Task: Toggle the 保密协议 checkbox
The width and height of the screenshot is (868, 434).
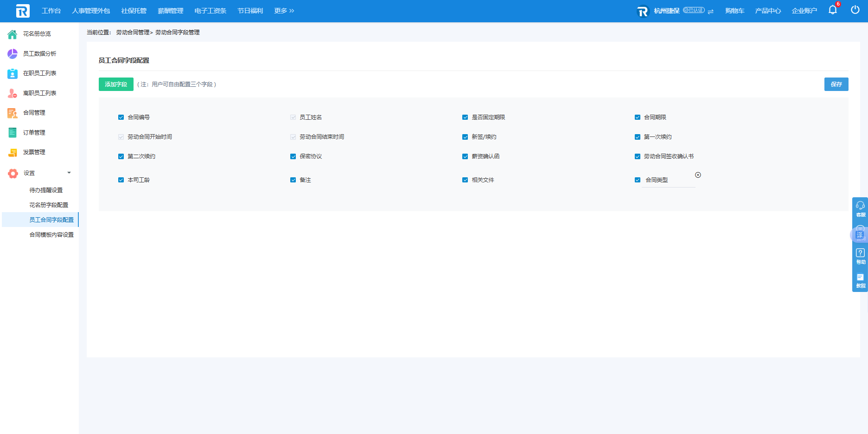Action: pos(293,156)
